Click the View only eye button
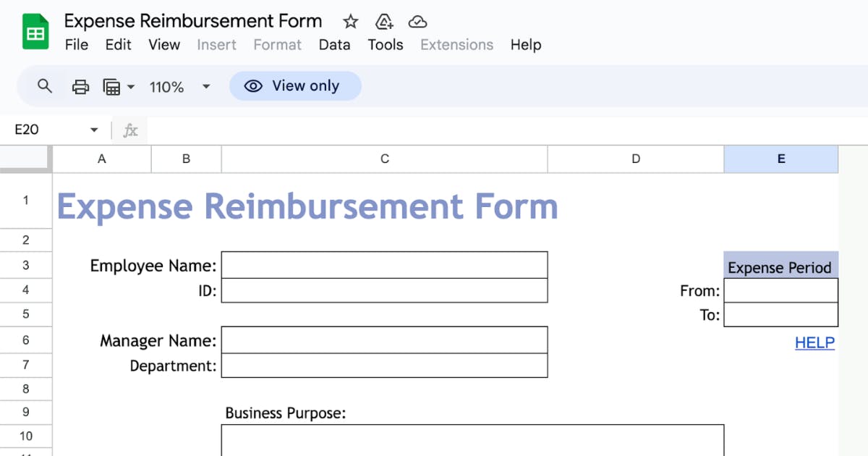Image resolution: width=868 pixels, height=456 pixels. [x=295, y=86]
